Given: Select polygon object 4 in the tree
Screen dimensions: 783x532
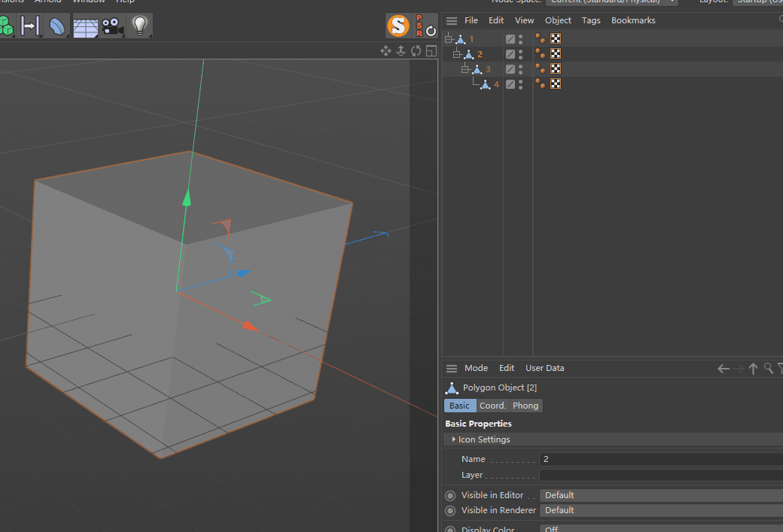Looking at the screenshot, I should 496,84.
